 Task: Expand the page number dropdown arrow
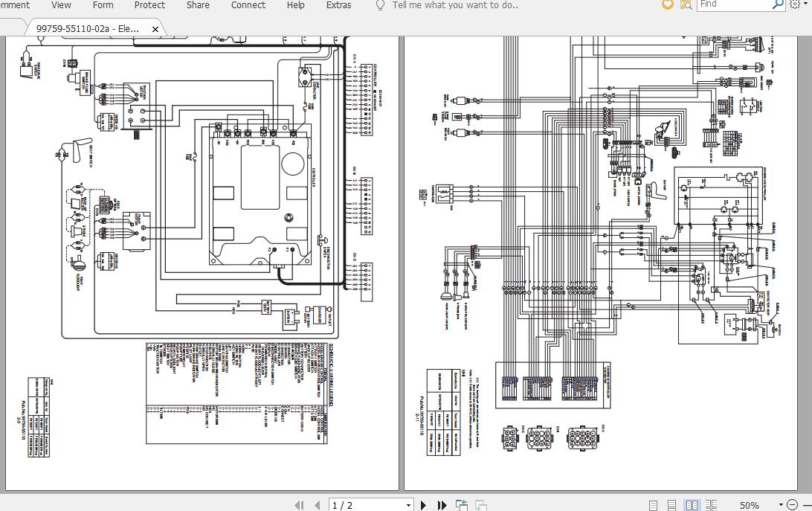(x=408, y=505)
